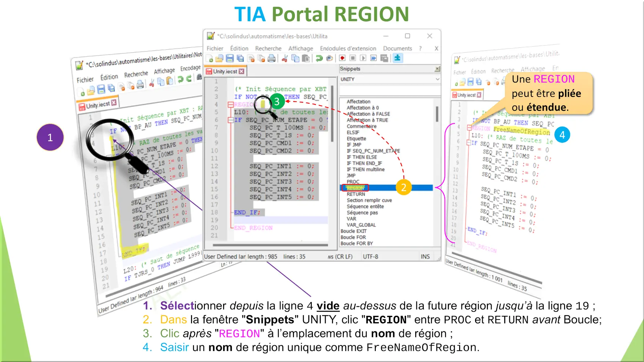Select Unity.iecst tab in center window
Viewport: 644px width, 362px height.
pos(225,71)
